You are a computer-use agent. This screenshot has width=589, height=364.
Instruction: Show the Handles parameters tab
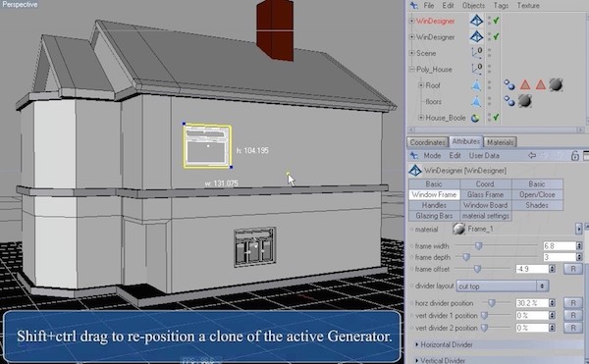pos(434,205)
